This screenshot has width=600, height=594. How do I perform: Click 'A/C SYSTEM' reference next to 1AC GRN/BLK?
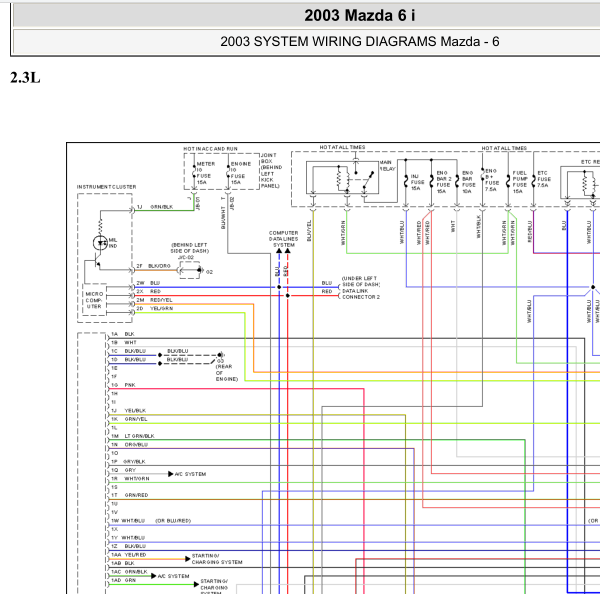[x=173, y=576]
